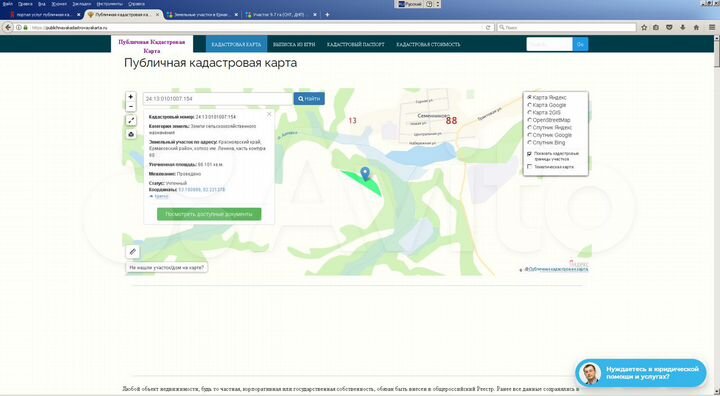This screenshot has width=720, height=396.
Task: Open the Вид menu
Action: pos(42,4)
